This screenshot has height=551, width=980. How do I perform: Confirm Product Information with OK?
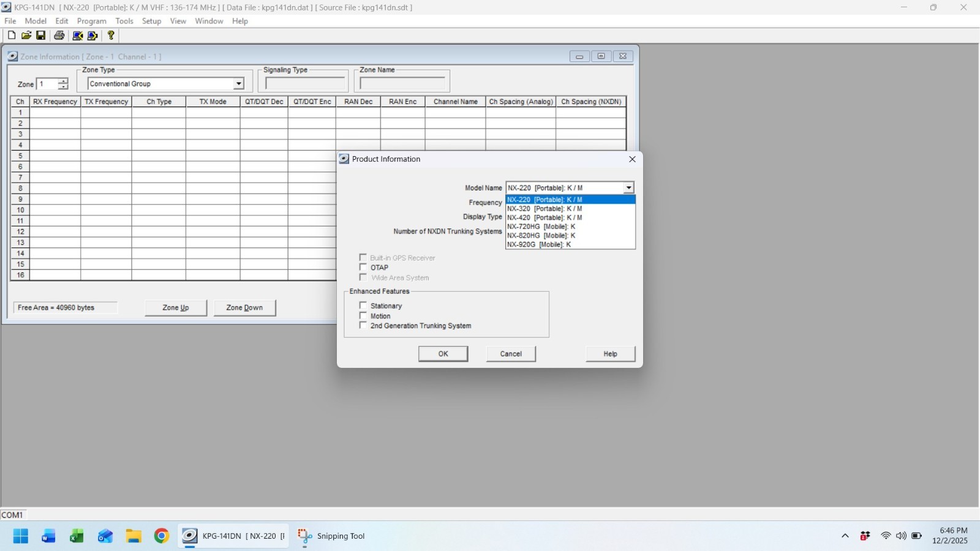[x=443, y=354]
